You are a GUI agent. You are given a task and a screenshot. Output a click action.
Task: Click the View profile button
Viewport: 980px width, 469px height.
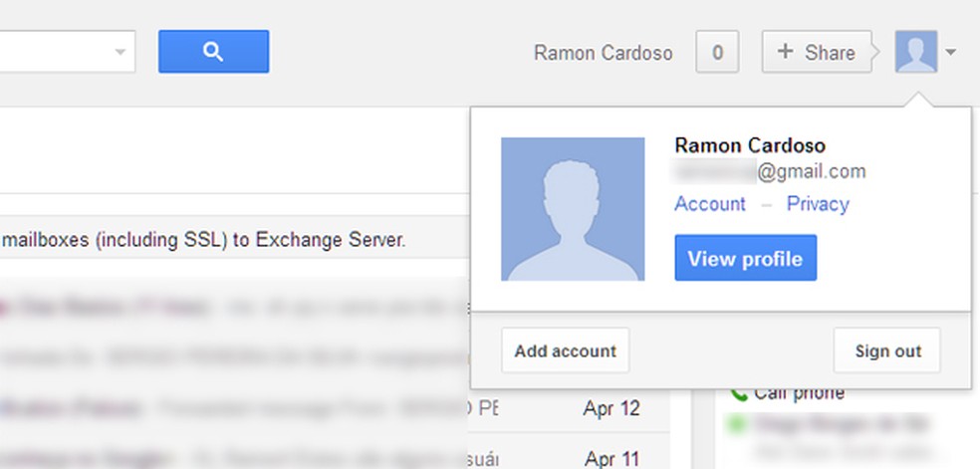[x=746, y=258]
